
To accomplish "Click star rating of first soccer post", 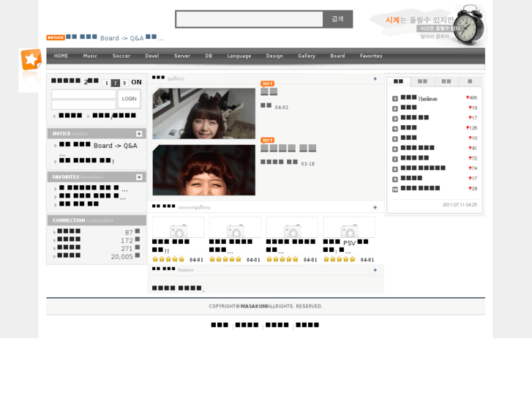I will (x=168, y=259).
